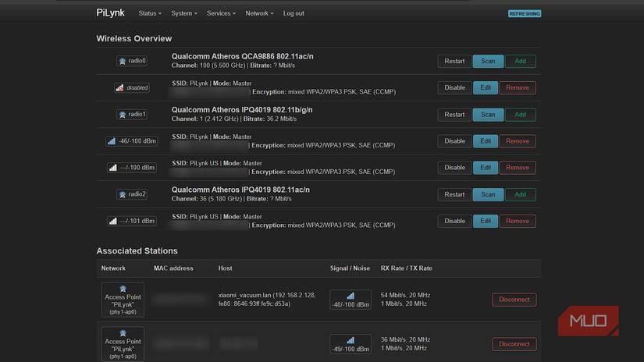Edit the radio0 PiLynk network

pos(486,87)
